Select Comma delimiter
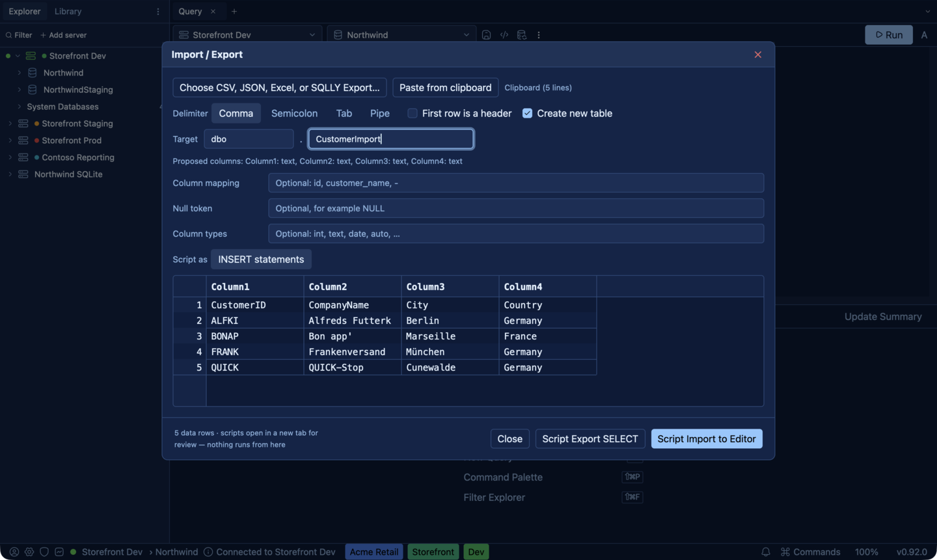 coord(236,113)
